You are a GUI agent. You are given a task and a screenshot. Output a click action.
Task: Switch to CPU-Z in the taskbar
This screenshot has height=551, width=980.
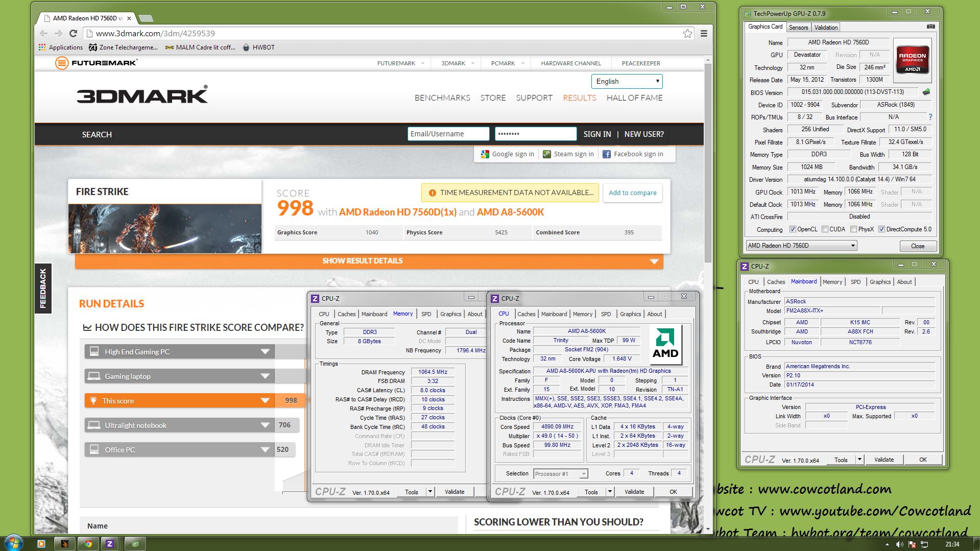[x=110, y=544]
